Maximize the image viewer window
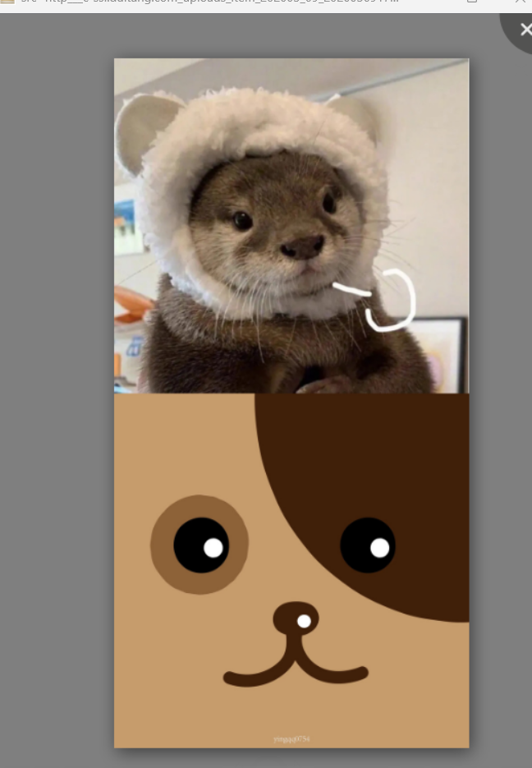The image size is (532, 768). (472, 2)
